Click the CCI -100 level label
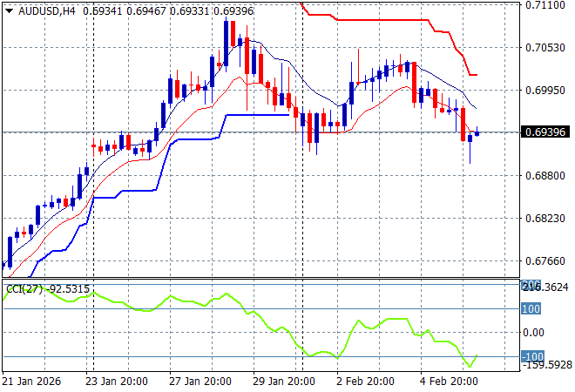Image resolution: width=575 pixels, height=392 pixels. (x=532, y=356)
